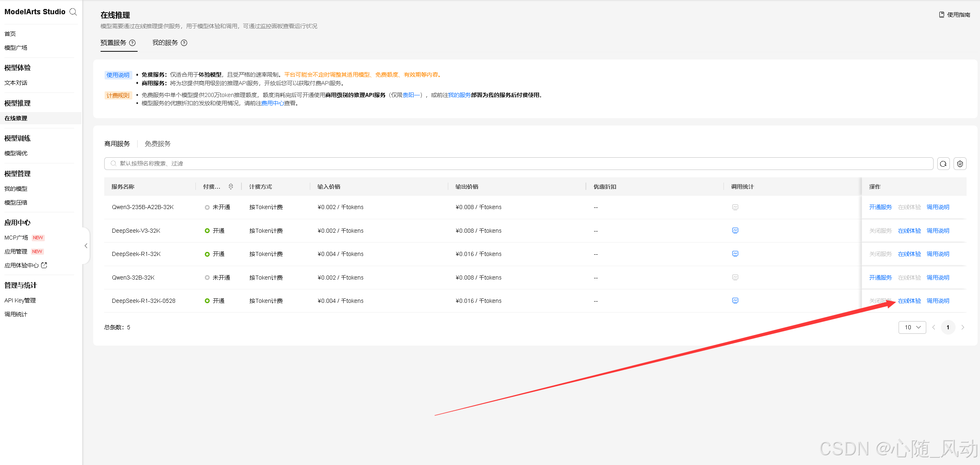
Task: Click the help icon next to 我的服务
Action: [x=184, y=43]
